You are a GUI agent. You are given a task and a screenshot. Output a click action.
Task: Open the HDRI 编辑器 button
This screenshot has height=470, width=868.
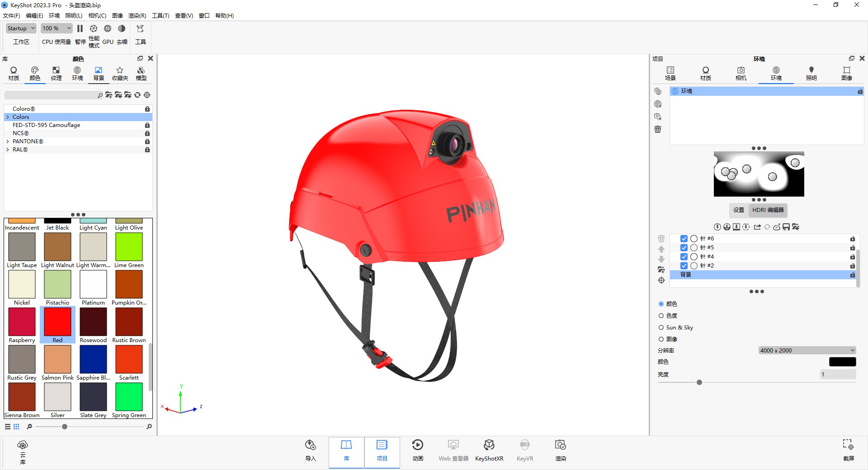tap(768, 210)
